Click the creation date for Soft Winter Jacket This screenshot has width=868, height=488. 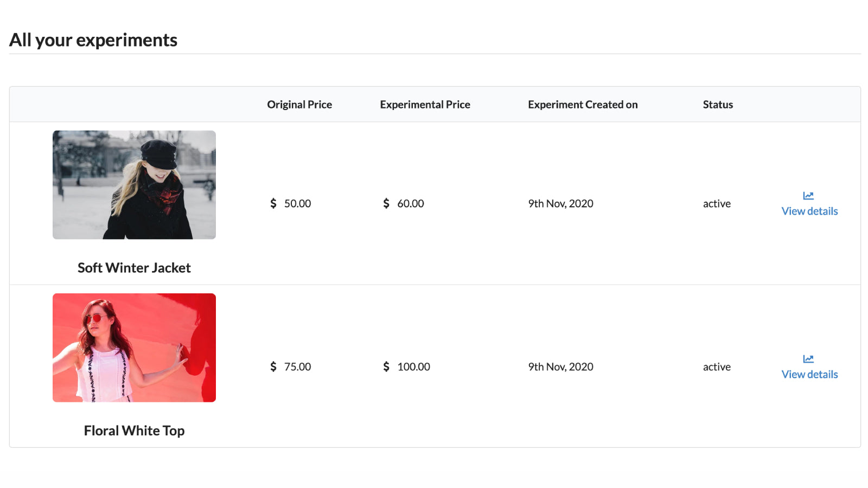[560, 203]
